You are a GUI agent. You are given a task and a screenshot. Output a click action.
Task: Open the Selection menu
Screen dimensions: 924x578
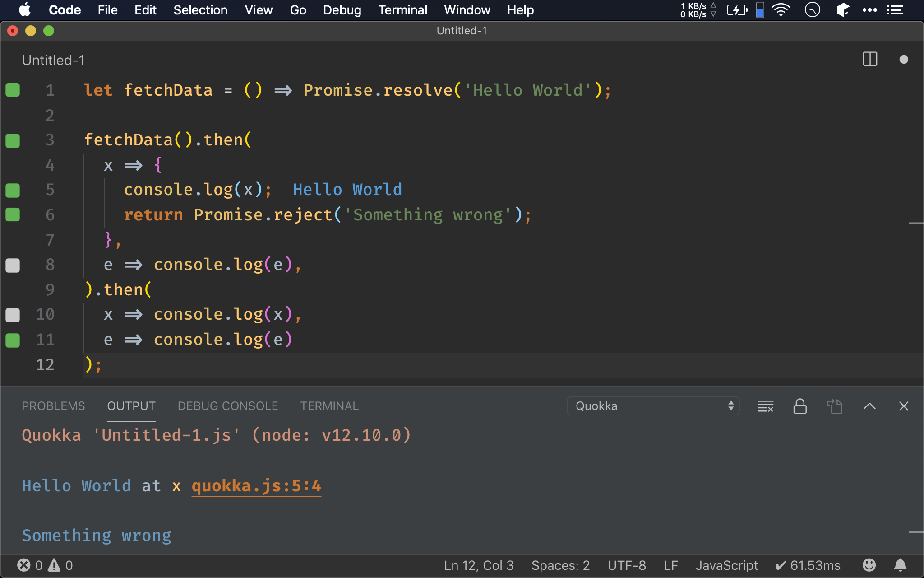200,10
